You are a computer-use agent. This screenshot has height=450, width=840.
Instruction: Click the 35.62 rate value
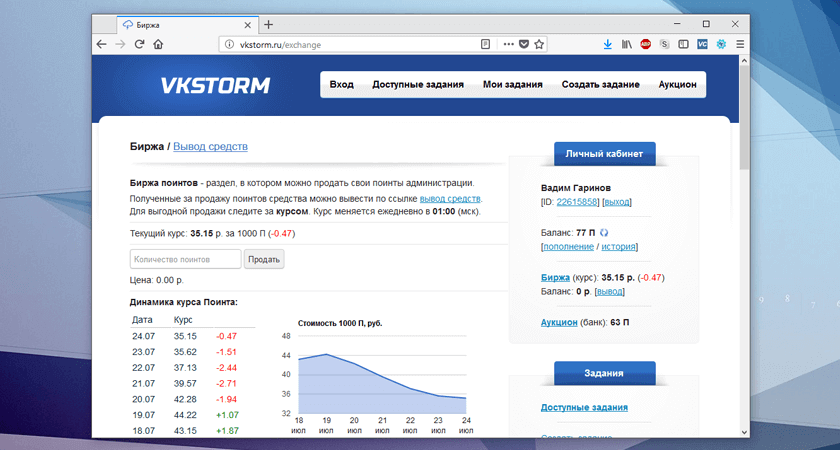point(185,352)
